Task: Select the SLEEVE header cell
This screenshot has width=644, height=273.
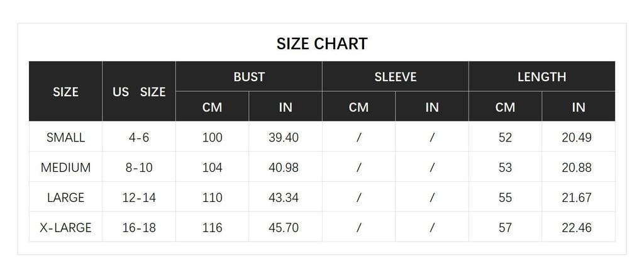Action: click(x=396, y=77)
